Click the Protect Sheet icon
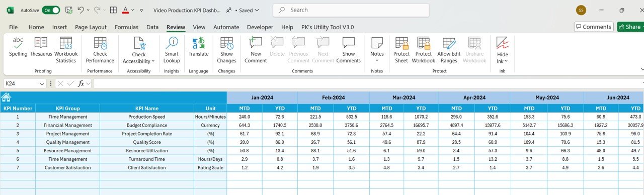Image resolution: width=644 pixels, height=195 pixels. [401, 50]
